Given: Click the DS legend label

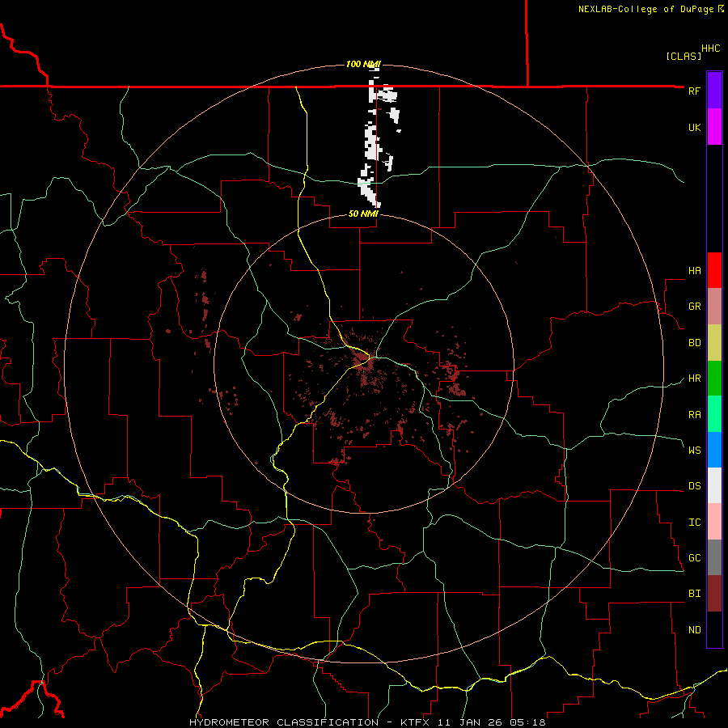Looking at the screenshot, I should [694, 486].
